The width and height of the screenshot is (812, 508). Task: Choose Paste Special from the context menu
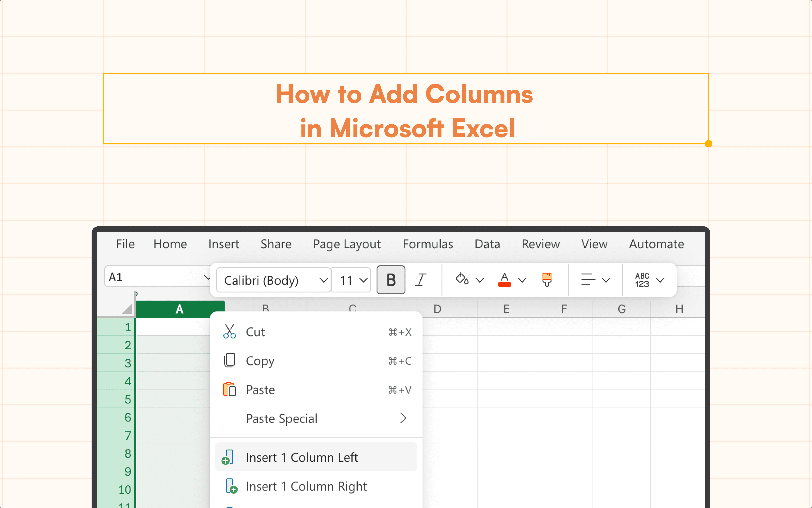pos(316,418)
